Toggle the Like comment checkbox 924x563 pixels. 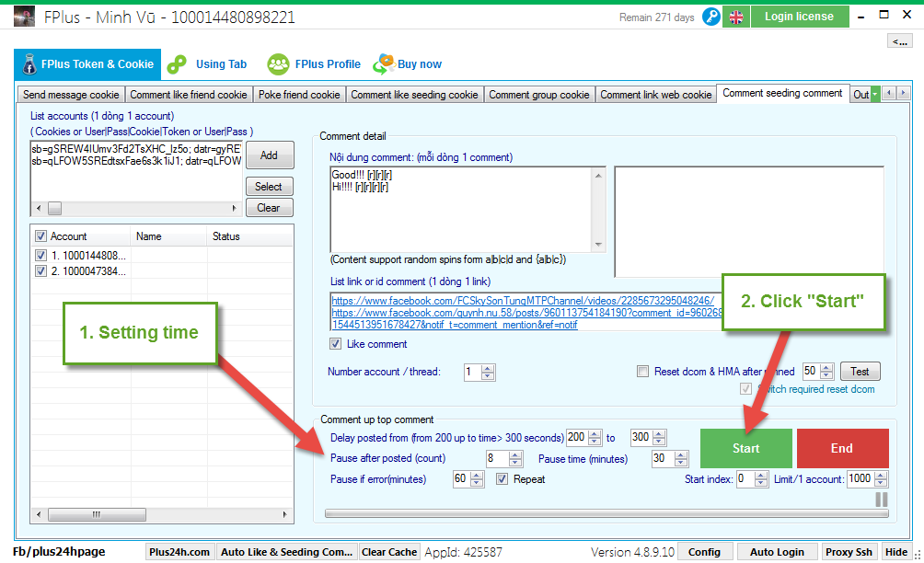(x=335, y=344)
